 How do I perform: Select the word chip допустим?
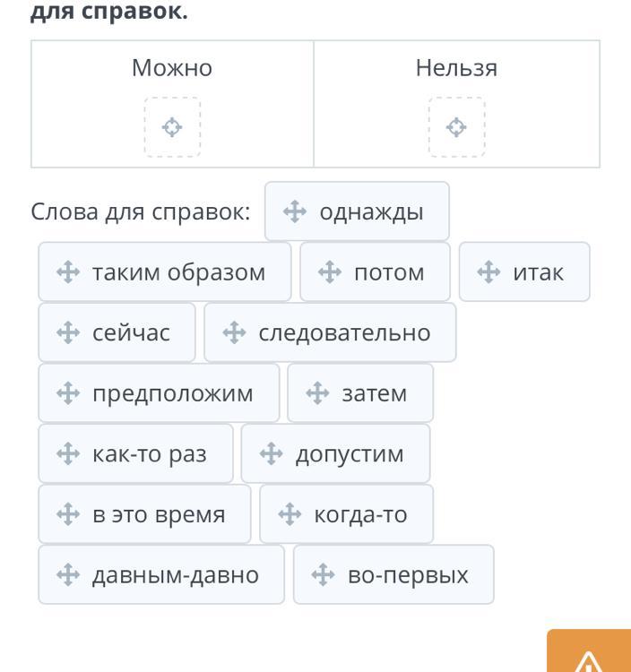coord(335,453)
